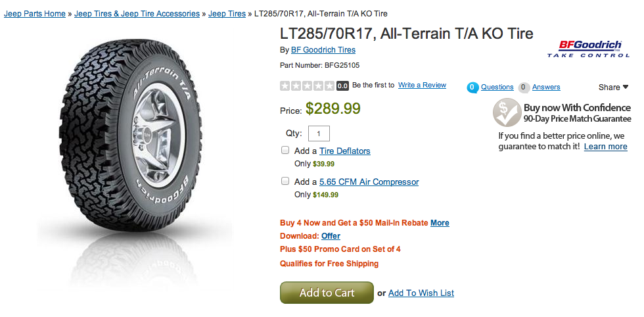The height and width of the screenshot is (317, 644).
Task: Click the 0.0 rating score badge
Action: pyautogui.click(x=342, y=86)
